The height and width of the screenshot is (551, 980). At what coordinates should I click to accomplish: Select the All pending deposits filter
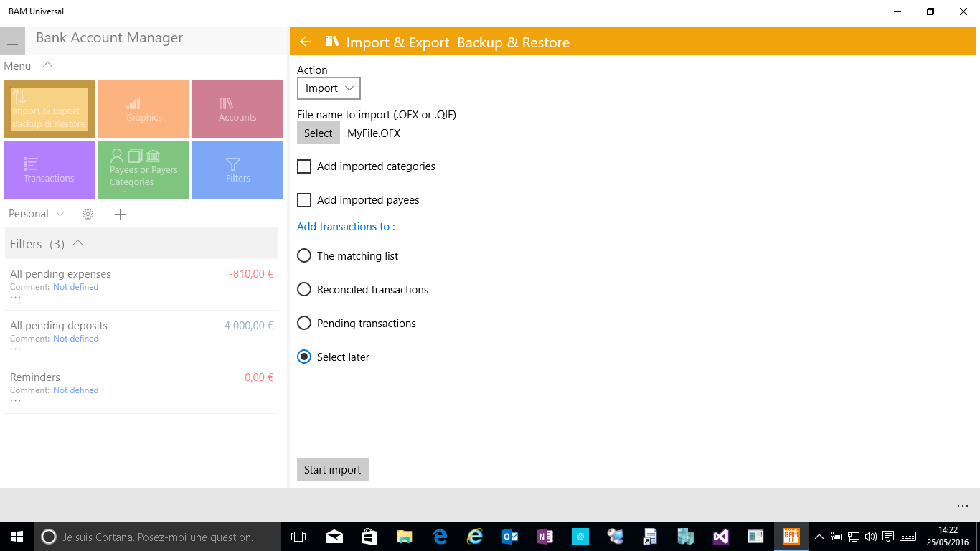tap(141, 336)
